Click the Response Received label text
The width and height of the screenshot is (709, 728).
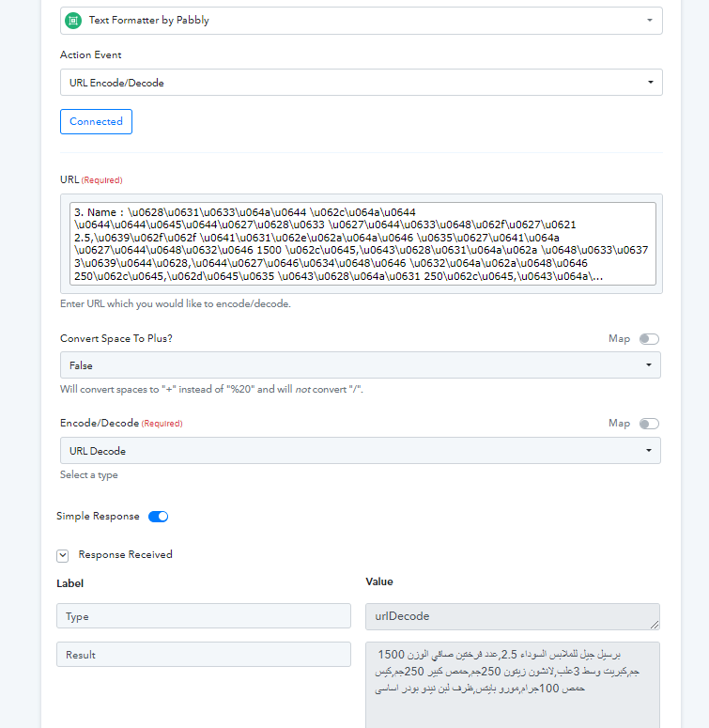point(125,555)
